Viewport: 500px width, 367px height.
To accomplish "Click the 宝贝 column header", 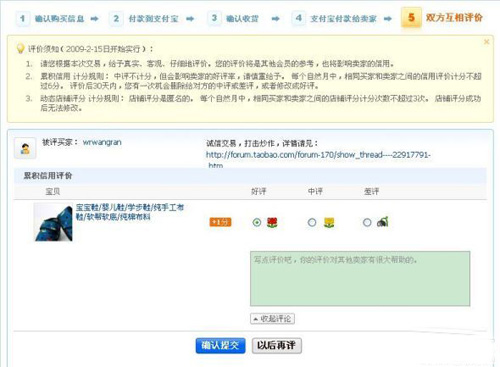I will 53,191.
